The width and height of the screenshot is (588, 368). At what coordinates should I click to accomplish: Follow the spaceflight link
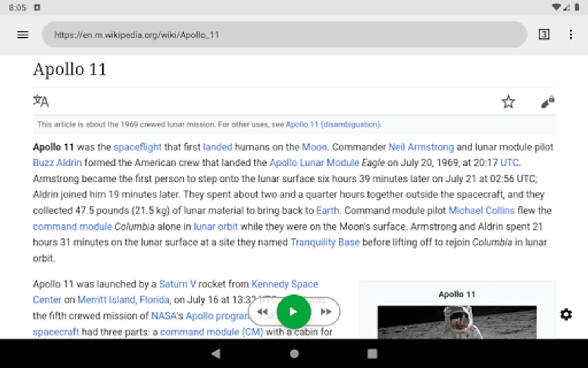[138, 147]
